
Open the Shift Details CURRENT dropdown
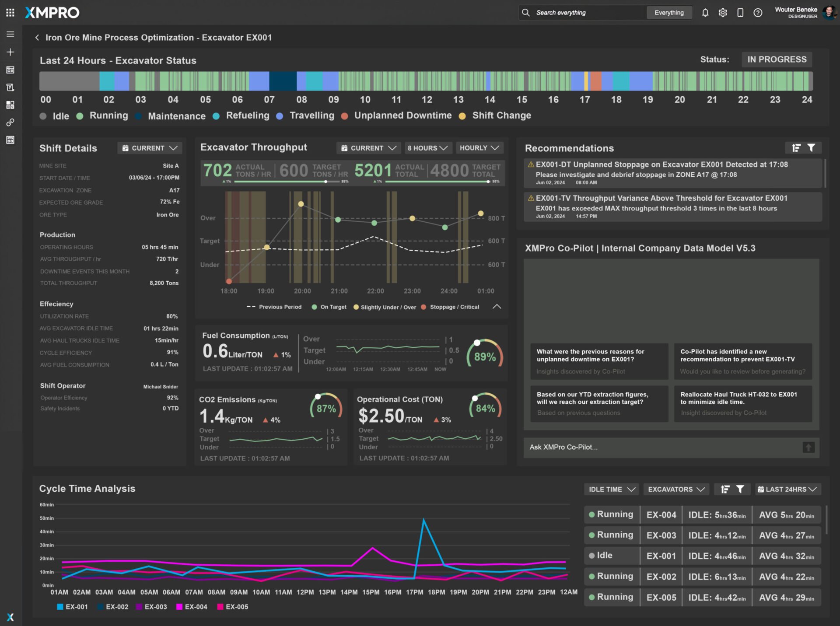coord(150,148)
